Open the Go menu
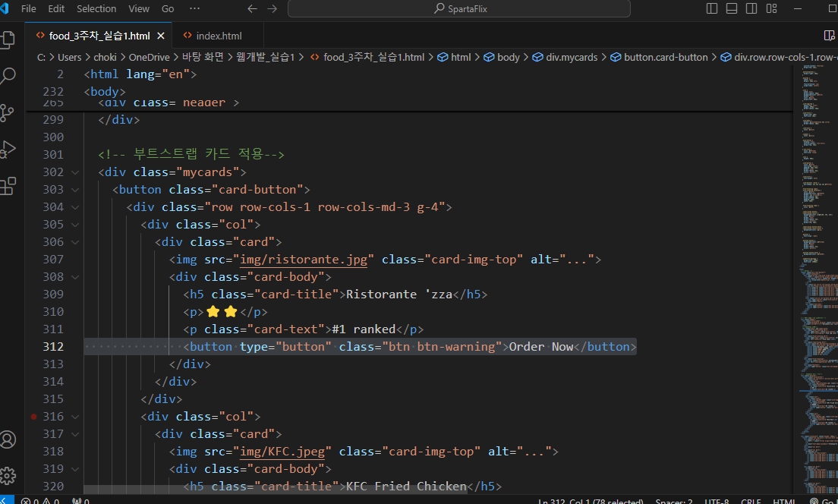The height and width of the screenshot is (504, 838). (x=168, y=8)
